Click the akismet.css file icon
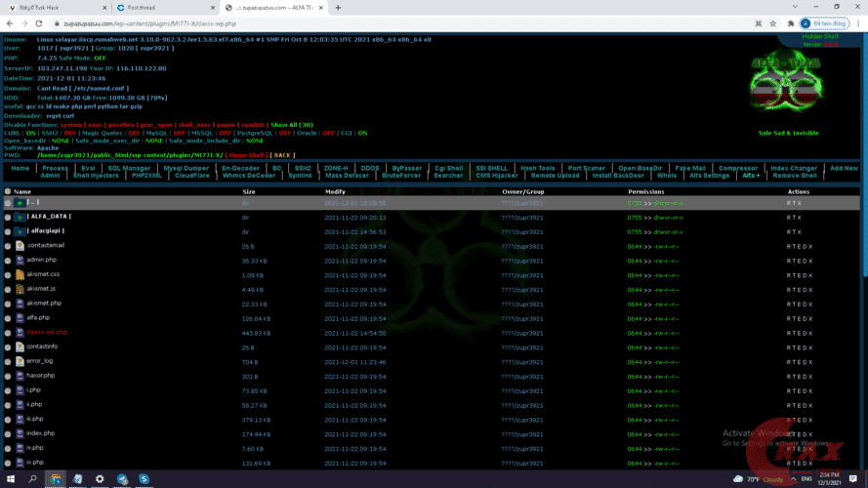 coord(20,275)
